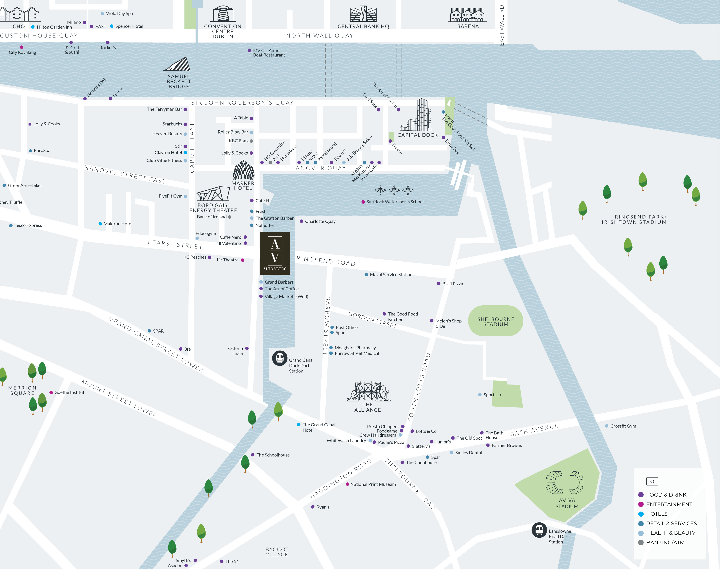Click the Basil Pizza marker dot
The height and width of the screenshot is (570, 728).
[444, 287]
